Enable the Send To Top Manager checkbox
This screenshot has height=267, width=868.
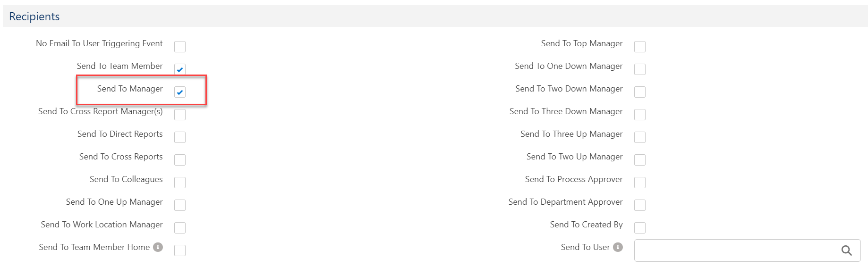pos(640,47)
